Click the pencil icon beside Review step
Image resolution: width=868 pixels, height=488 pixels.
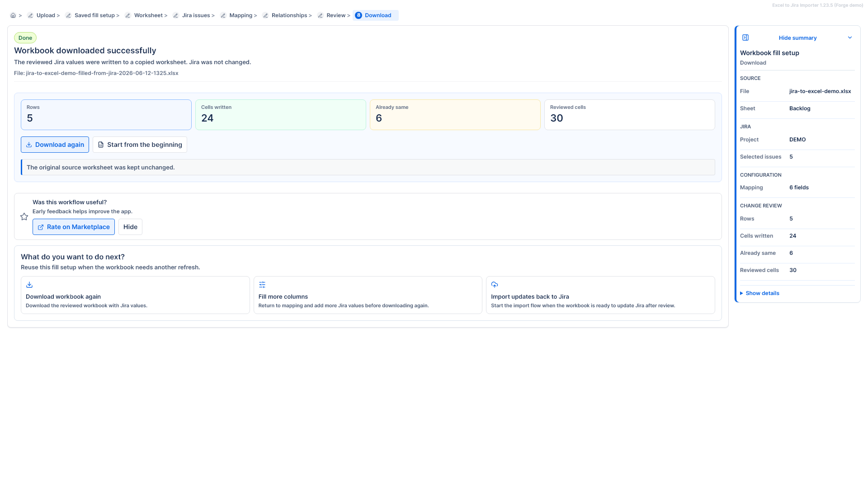(x=320, y=15)
